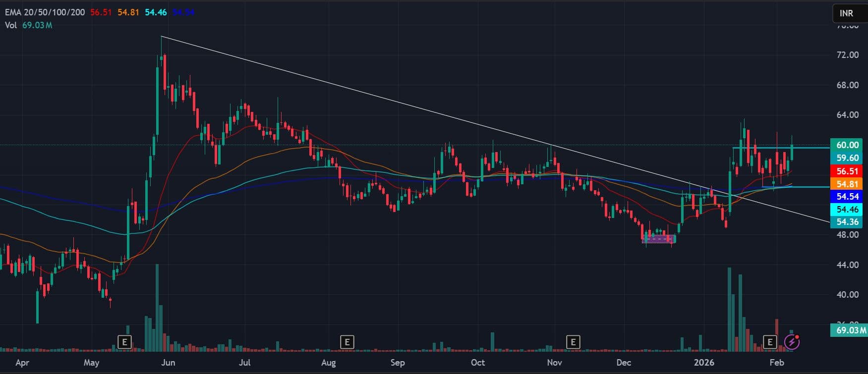Click the orange 54.81 value in the EMA legend
868x374 pixels.
128,12
